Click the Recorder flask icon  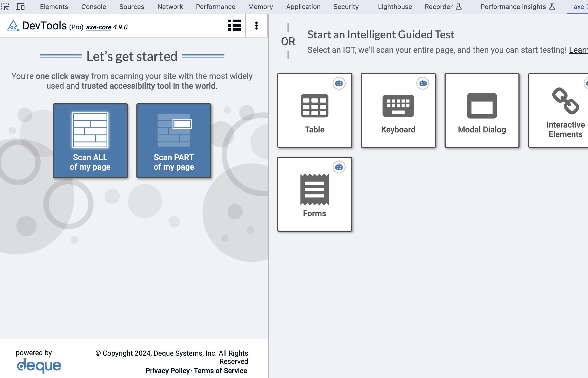coord(459,7)
